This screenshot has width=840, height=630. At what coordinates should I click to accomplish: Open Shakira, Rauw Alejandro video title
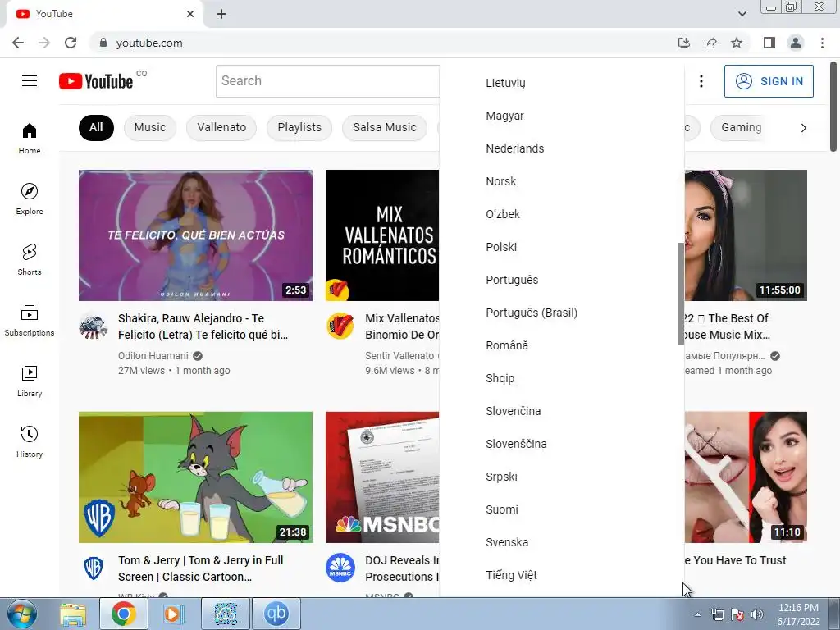[203, 326]
